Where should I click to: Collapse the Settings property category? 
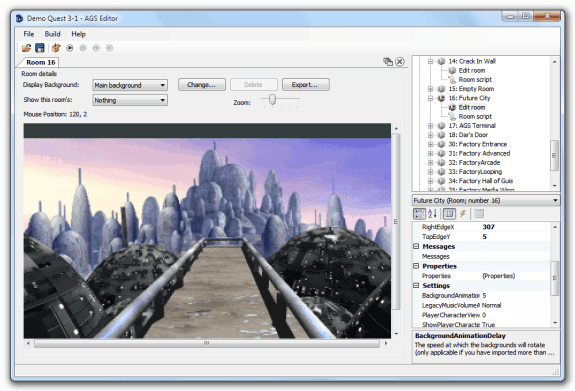(416, 285)
